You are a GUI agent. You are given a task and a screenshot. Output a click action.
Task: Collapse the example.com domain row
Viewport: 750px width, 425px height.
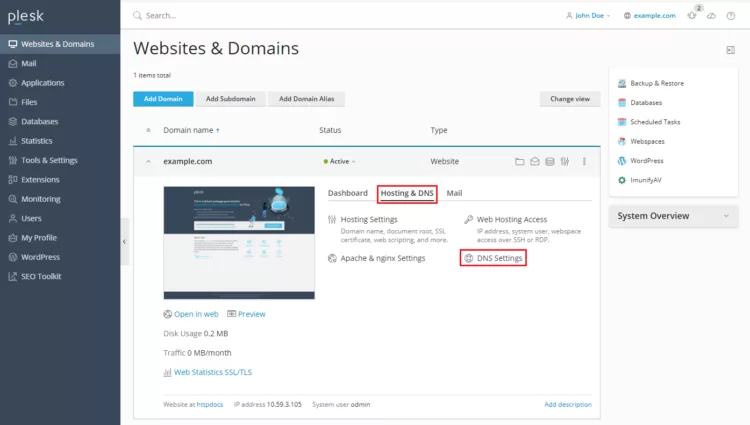(149, 161)
